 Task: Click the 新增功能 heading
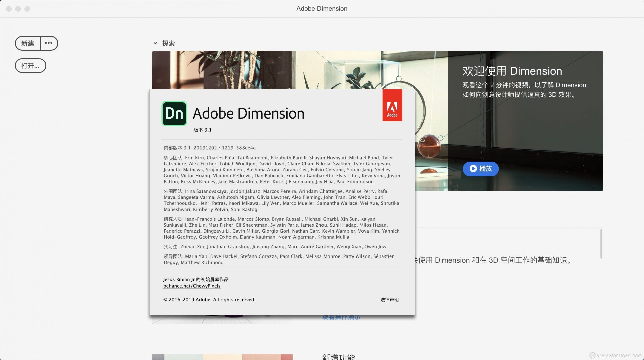tap(338, 357)
